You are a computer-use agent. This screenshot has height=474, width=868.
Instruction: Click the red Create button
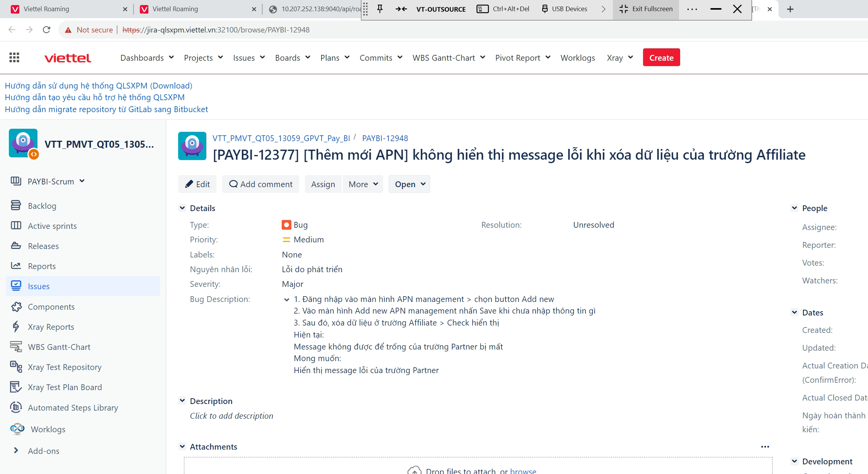tap(661, 58)
